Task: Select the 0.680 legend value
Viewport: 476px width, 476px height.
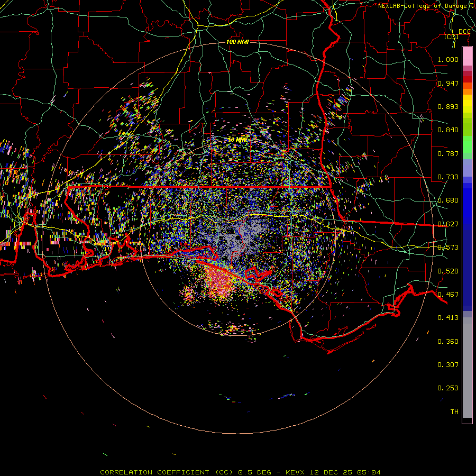Action: point(448,200)
